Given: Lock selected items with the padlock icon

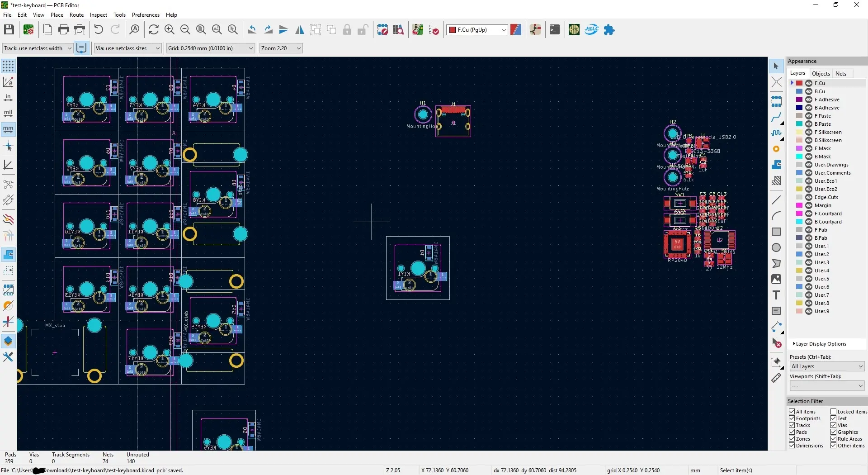Looking at the screenshot, I should (347, 30).
